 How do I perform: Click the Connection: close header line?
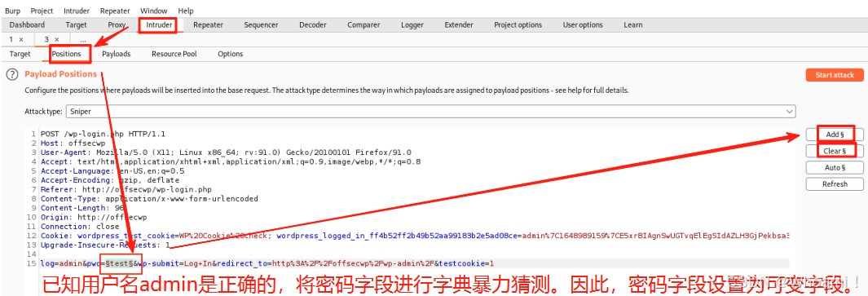point(80,226)
